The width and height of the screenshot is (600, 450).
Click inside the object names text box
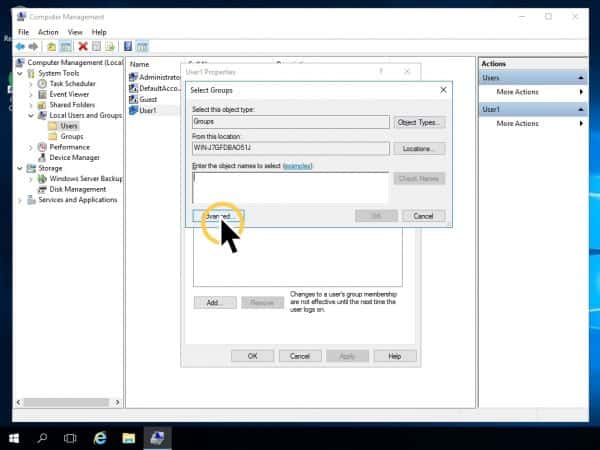point(289,186)
